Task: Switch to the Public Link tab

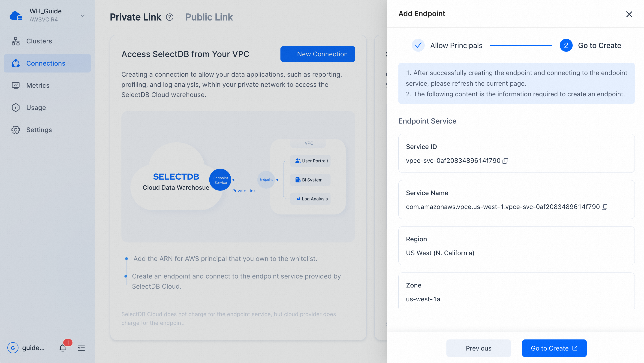Action: [209, 17]
